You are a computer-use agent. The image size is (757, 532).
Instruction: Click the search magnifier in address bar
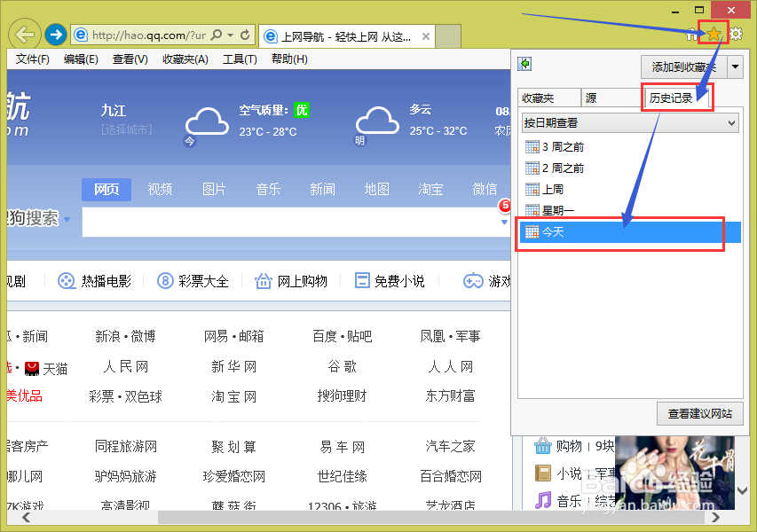pyautogui.click(x=217, y=35)
